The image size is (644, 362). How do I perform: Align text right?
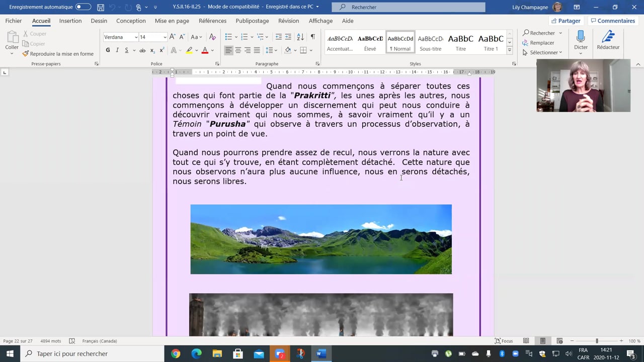pos(248,50)
